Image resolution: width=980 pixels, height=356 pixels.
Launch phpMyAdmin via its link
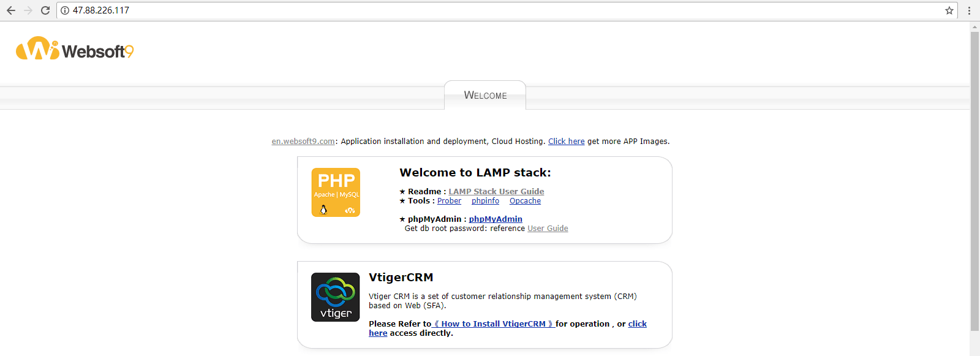496,219
